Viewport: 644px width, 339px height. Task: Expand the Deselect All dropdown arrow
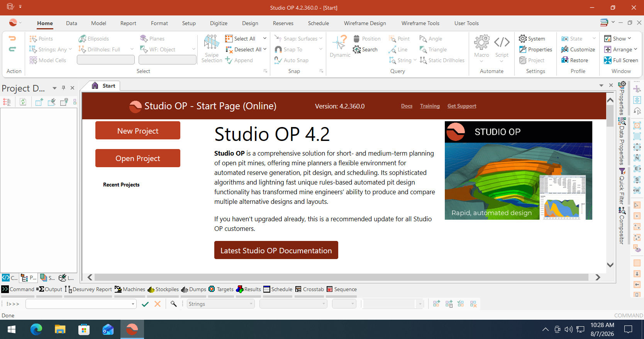click(265, 49)
